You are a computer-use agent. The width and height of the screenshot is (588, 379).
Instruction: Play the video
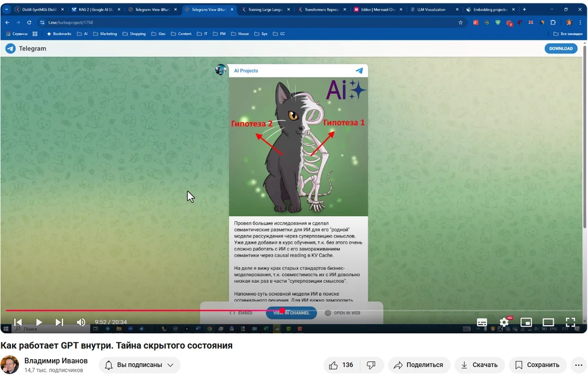pyautogui.click(x=39, y=322)
